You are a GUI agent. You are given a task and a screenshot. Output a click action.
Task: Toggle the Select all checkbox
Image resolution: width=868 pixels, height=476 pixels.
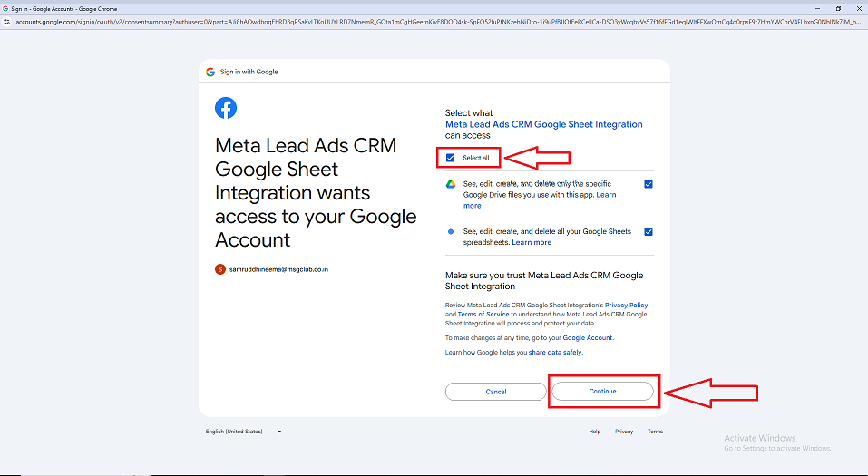451,158
